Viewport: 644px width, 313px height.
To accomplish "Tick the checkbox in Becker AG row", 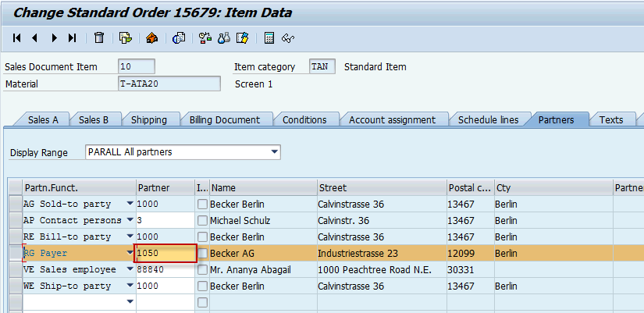I will click(202, 254).
